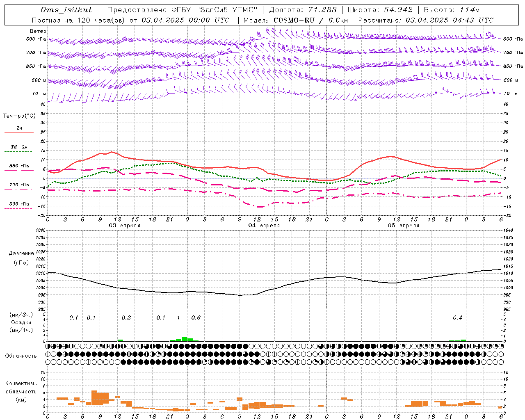Click the Давление pressure panel label
This screenshot has width=525, height=420.
tap(21, 253)
